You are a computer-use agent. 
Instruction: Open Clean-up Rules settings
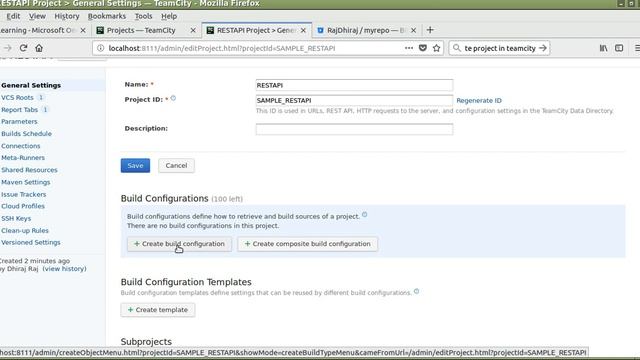point(24,231)
